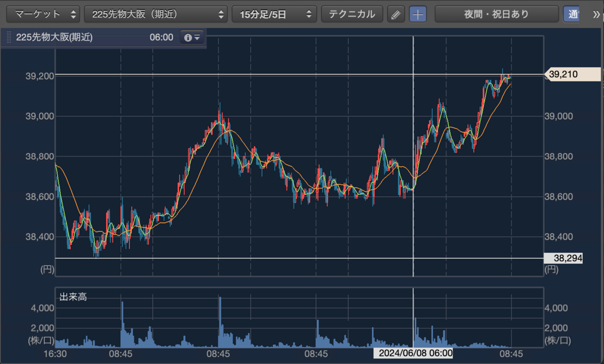Click the left (株/口) volume unit label
Screen dimensions: 604x364
(41, 340)
